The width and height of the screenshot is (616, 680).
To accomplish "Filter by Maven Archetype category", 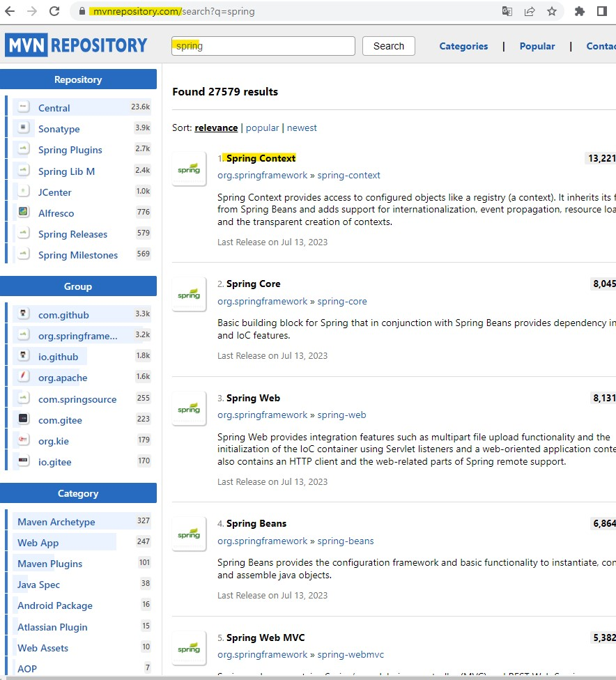I will point(56,522).
